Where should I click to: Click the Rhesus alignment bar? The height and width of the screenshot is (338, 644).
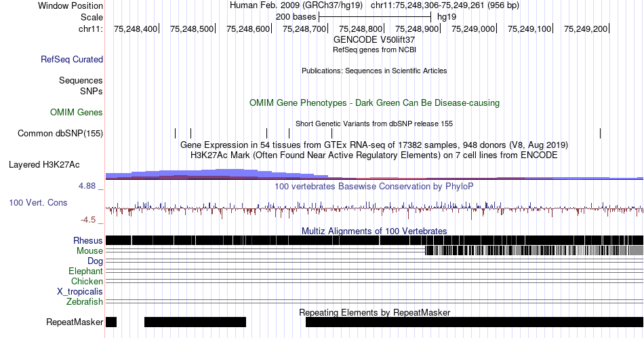click(374, 240)
